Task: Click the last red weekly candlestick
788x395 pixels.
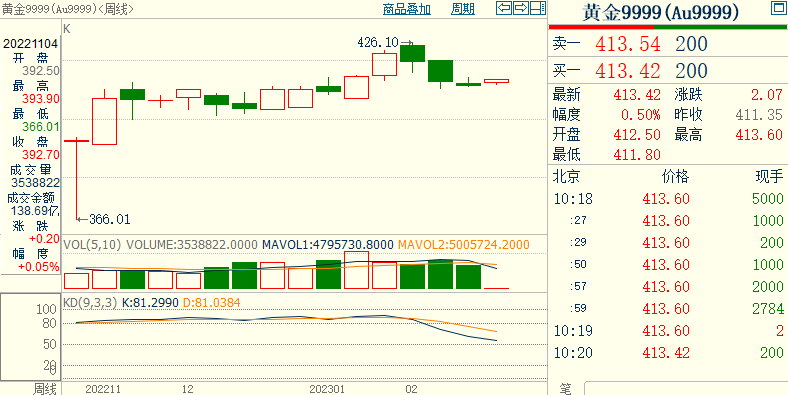Action: pos(497,80)
